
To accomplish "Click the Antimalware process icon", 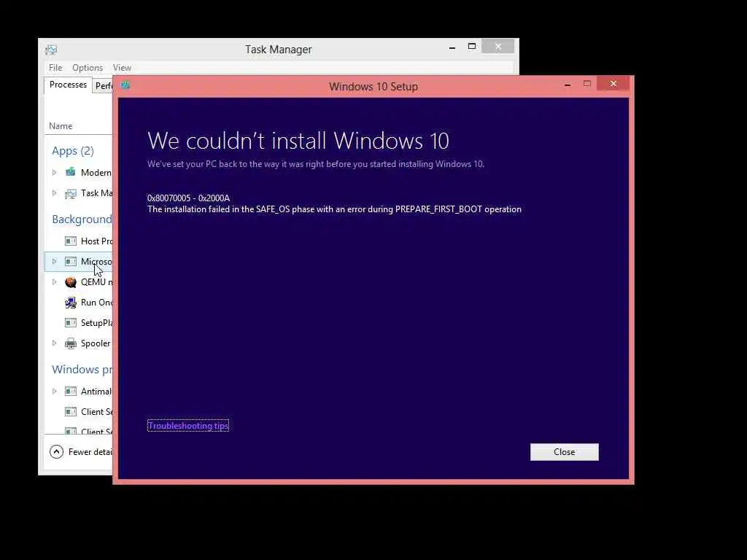I will (71, 392).
